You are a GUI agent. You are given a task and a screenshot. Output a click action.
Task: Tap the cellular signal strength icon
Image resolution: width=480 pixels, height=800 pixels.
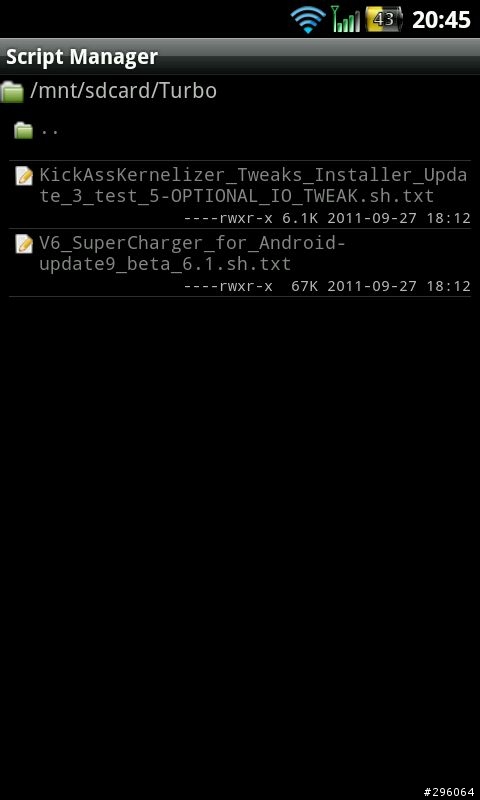pos(345,19)
